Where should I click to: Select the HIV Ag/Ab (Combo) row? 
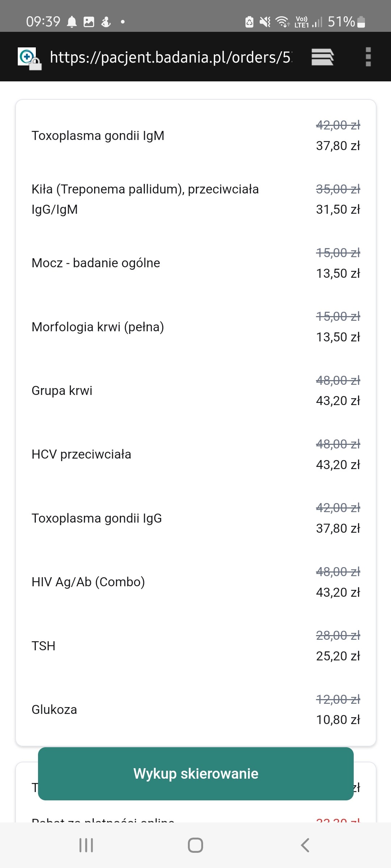pyautogui.click(x=88, y=582)
